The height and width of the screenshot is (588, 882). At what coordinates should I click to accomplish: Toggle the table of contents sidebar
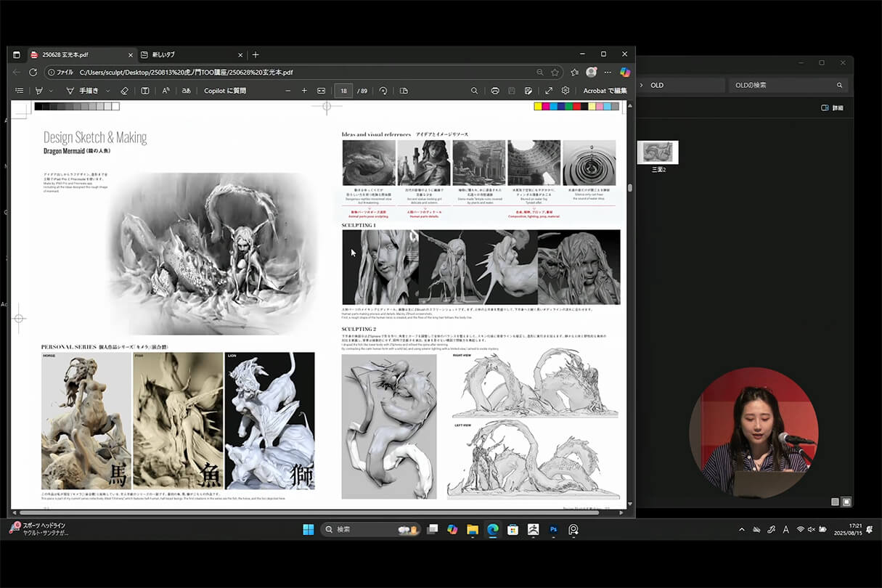pos(20,91)
